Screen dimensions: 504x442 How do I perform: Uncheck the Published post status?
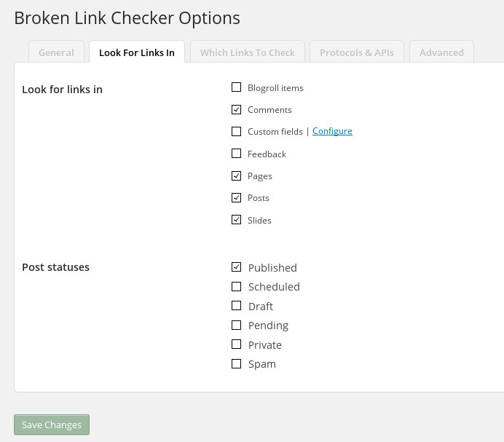(x=236, y=267)
